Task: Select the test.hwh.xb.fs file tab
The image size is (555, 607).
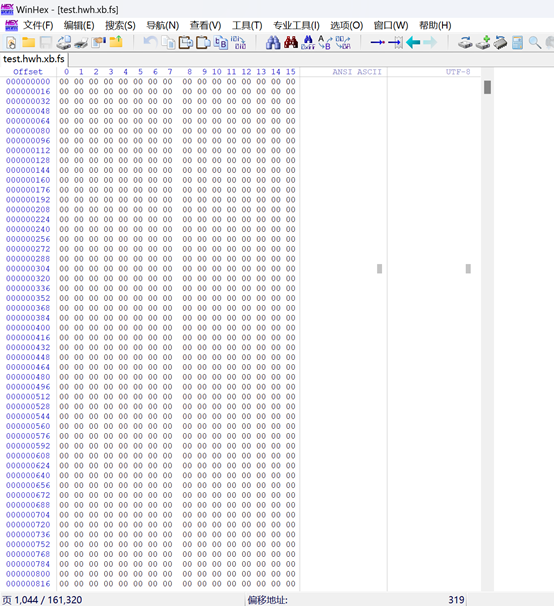Action: [34, 59]
